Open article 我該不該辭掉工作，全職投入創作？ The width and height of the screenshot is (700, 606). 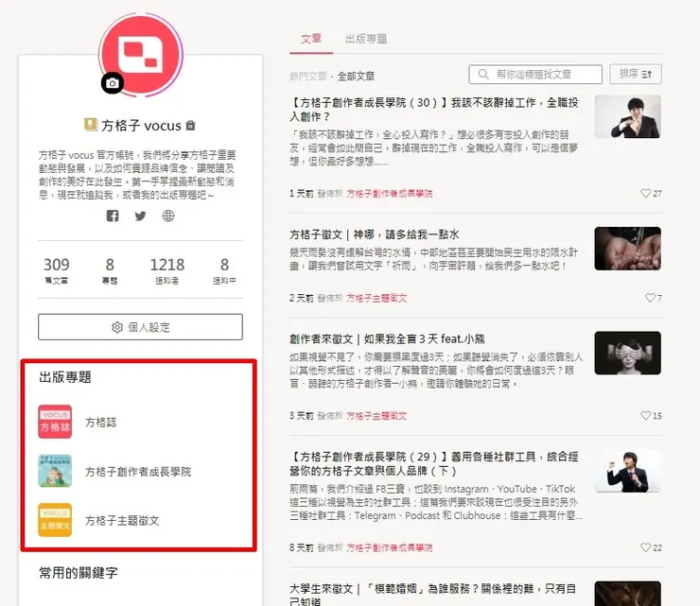pyautogui.click(x=434, y=110)
